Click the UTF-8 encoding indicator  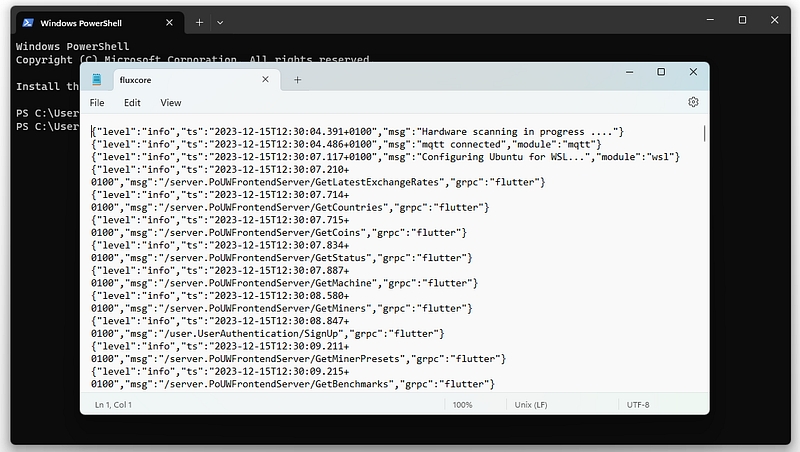point(639,405)
